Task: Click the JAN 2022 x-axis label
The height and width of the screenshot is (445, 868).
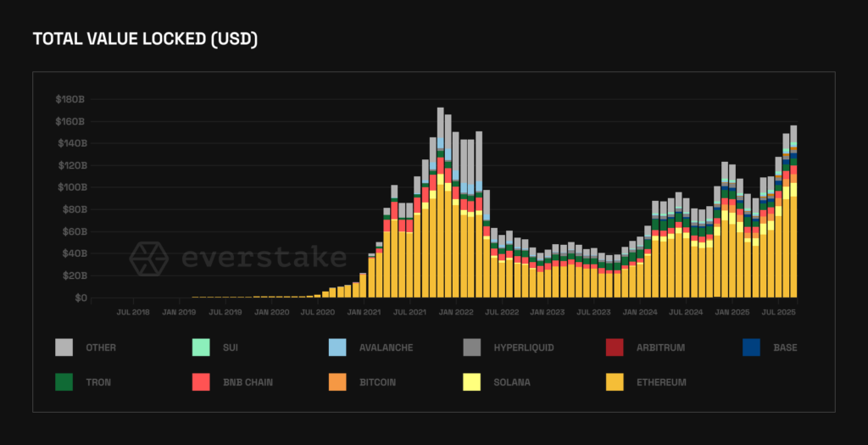Action: [456, 312]
